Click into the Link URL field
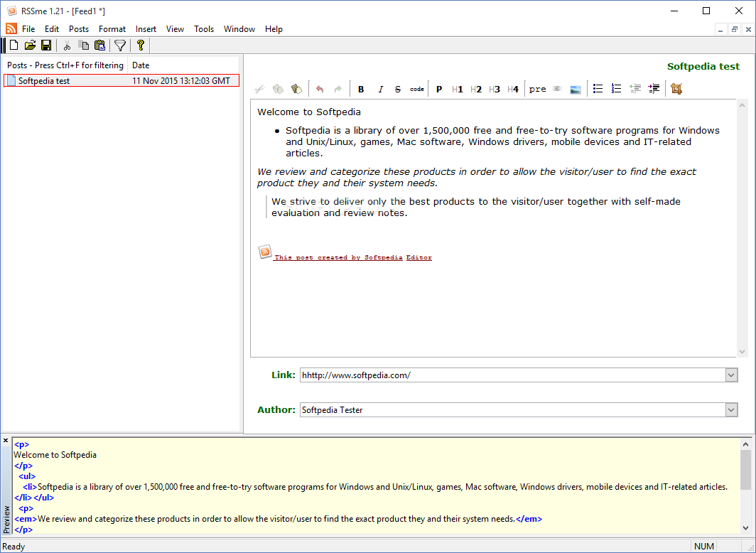This screenshot has width=756, height=553. 512,375
